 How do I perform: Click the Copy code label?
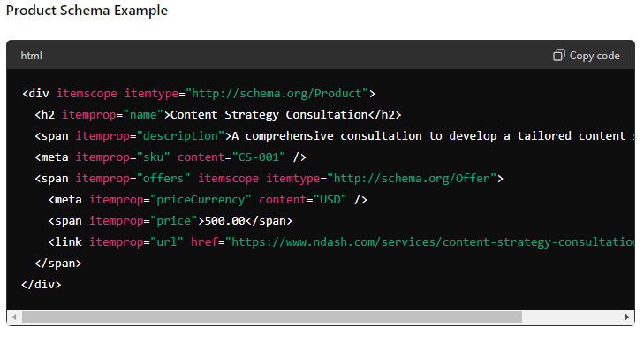pyautogui.click(x=595, y=56)
